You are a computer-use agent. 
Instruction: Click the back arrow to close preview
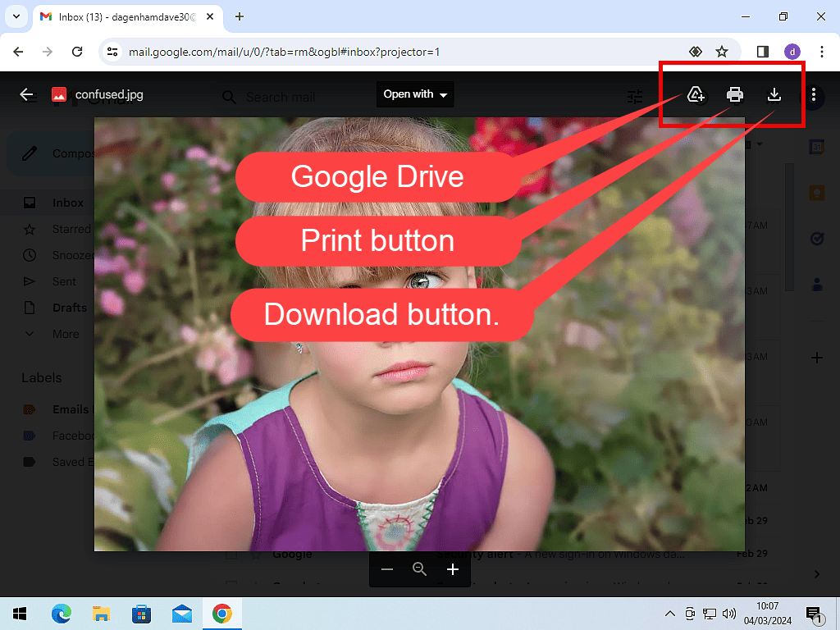(26, 94)
